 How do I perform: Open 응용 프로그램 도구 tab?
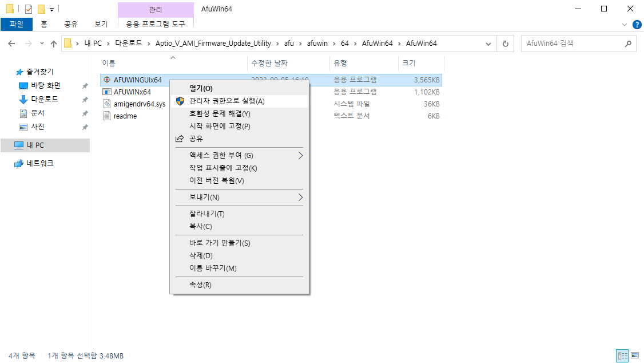[155, 24]
